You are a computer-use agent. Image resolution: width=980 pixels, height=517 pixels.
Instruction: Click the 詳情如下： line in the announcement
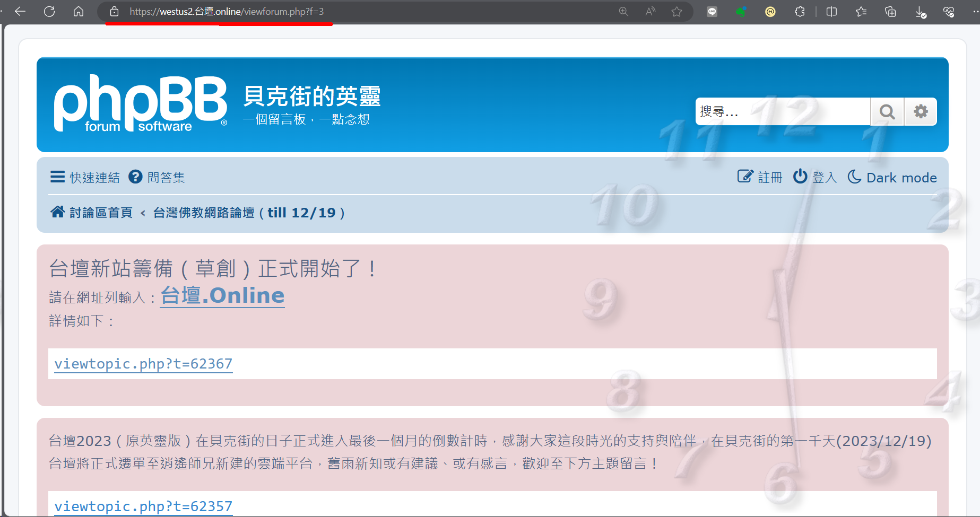click(x=81, y=321)
